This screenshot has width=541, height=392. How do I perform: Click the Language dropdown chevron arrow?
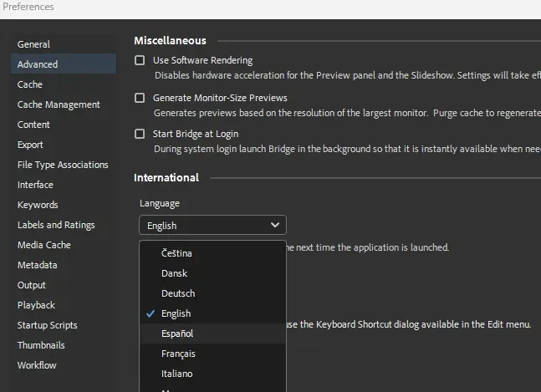click(275, 225)
